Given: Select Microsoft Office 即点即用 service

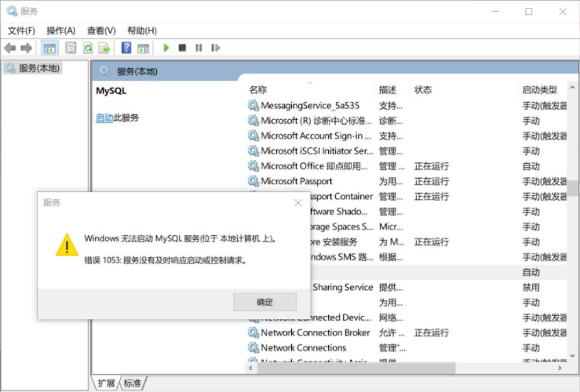Looking at the screenshot, I should (x=407, y=166).
